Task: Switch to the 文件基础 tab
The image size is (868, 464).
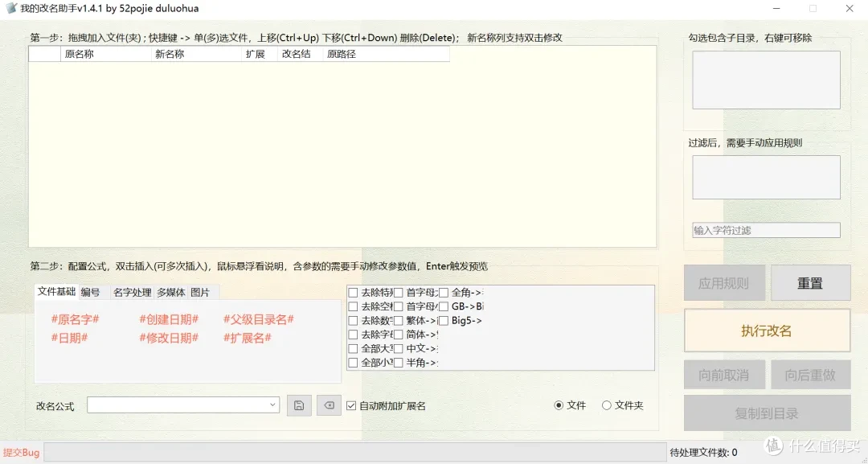Action: 56,291
